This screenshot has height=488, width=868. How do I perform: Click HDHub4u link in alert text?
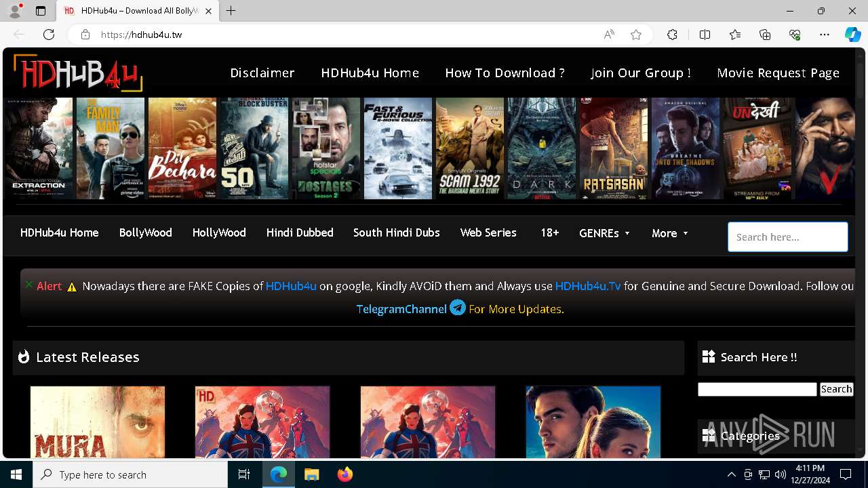pos(291,286)
